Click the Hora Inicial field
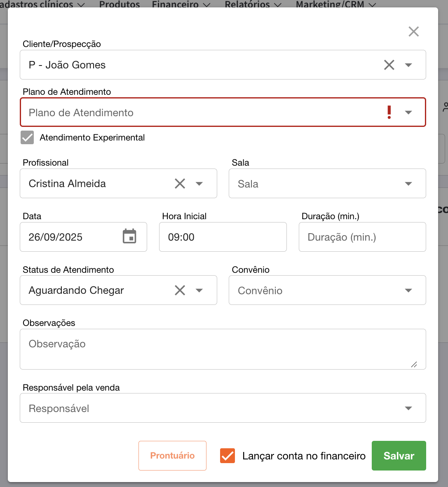This screenshot has width=448, height=487. pyautogui.click(x=223, y=237)
